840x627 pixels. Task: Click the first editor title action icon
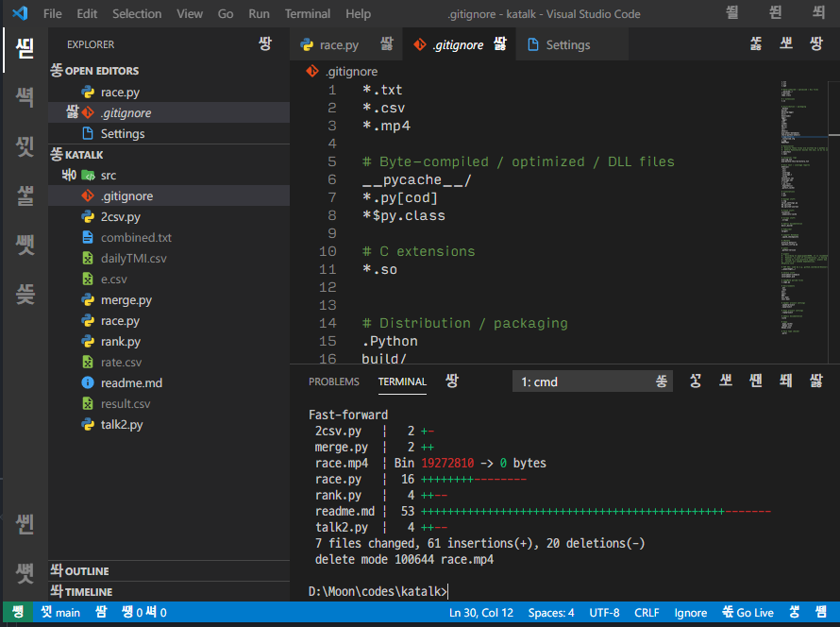(x=756, y=43)
